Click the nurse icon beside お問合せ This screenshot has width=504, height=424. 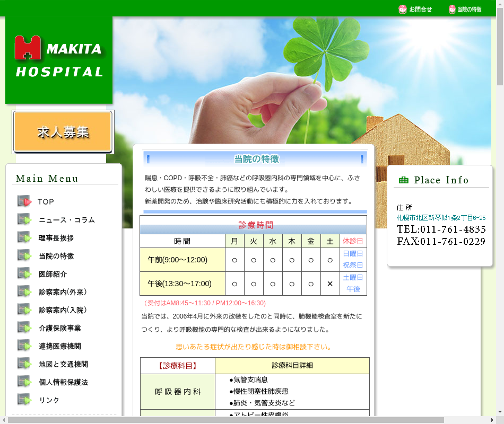402,9
